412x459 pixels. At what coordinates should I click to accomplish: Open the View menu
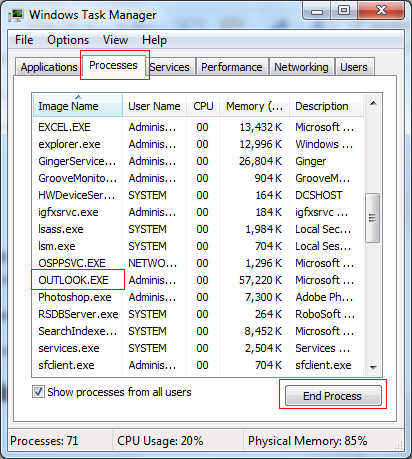(x=115, y=40)
